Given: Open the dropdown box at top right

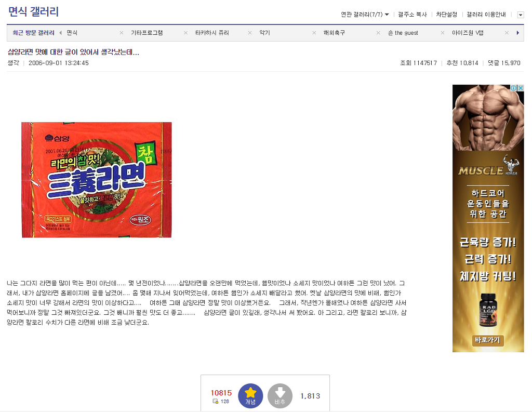Looking at the screenshot, I should 521,15.
